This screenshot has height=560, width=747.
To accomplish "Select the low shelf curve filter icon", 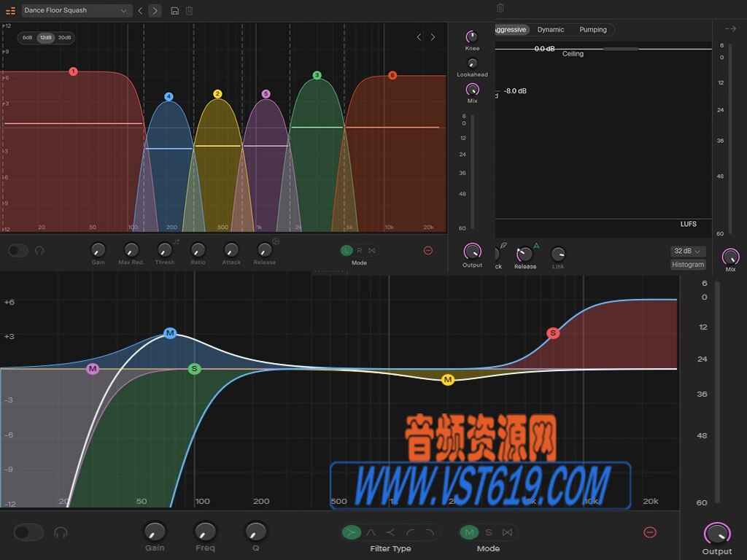I will (x=410, y=532).
